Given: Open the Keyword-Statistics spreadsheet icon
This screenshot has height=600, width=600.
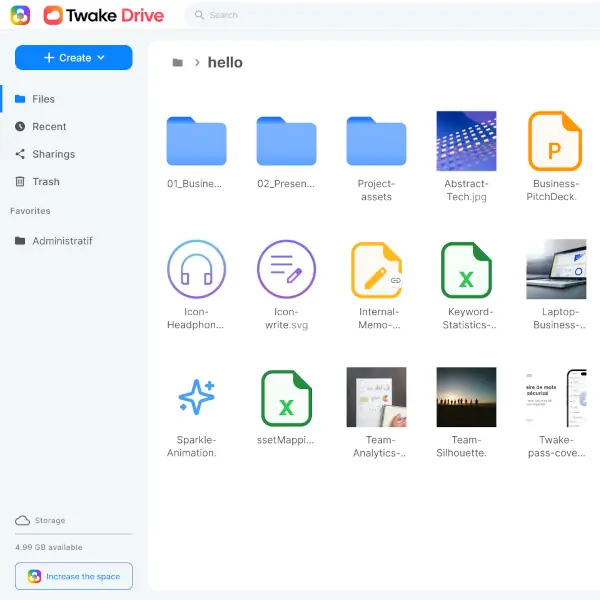Looking at the screenshot, I should click(x=466, y=269).
